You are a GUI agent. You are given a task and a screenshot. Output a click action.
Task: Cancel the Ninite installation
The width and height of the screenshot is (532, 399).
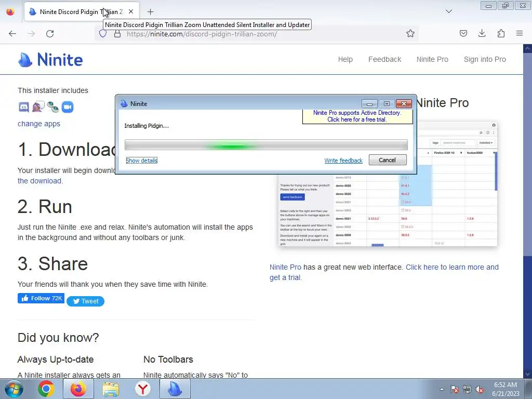pyautogui.click(x=388, y=160)
